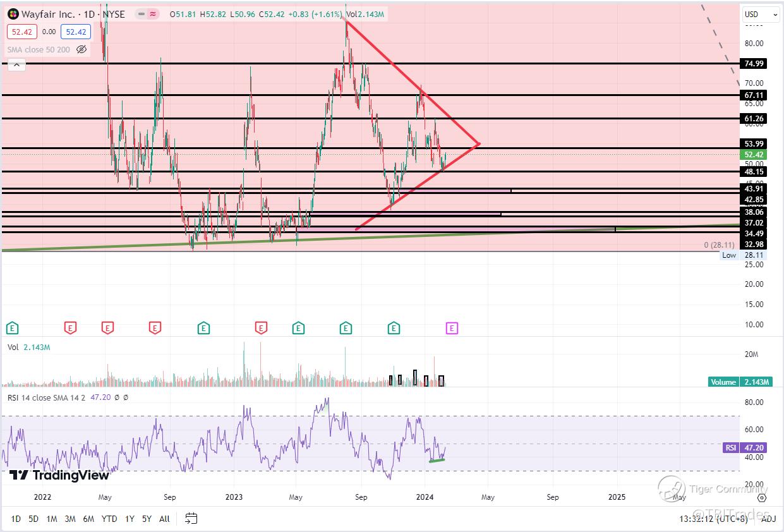Click the pink approximately-equal status icon
This screenshot has width=784, height=532.
(x=152, y=14)
